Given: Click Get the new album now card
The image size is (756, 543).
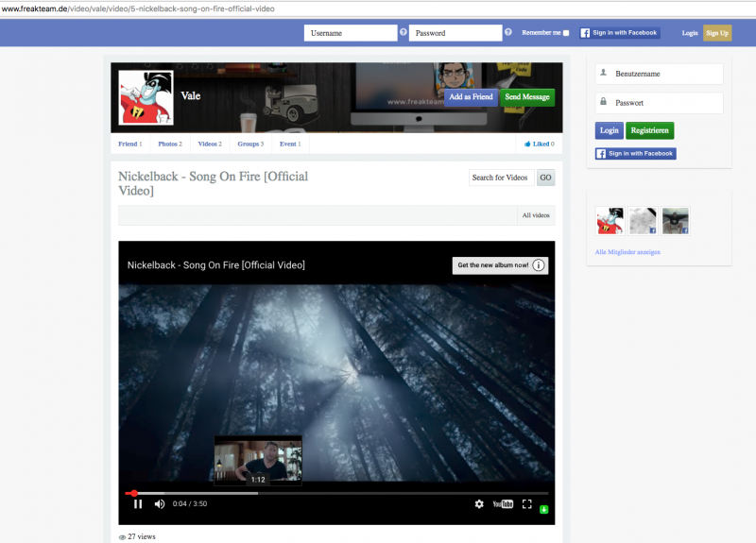Looking at the screenshot, I should coord(500,265).
